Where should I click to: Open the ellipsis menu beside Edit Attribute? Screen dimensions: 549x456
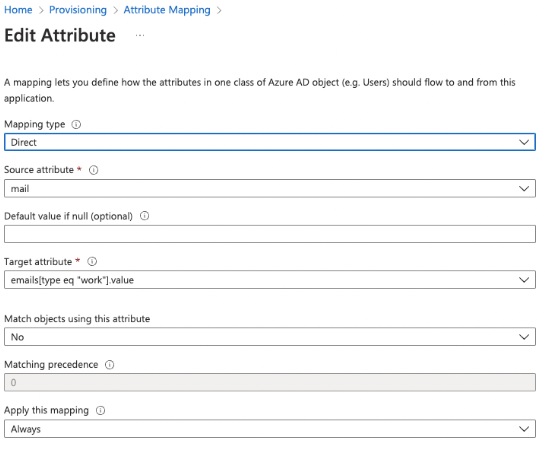(140, 35)
